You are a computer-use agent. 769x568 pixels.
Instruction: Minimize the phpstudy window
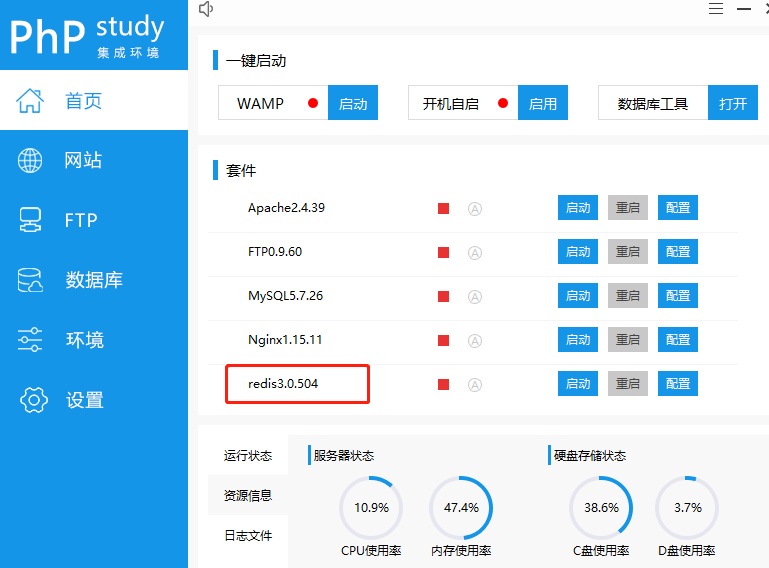click(744, 9)
